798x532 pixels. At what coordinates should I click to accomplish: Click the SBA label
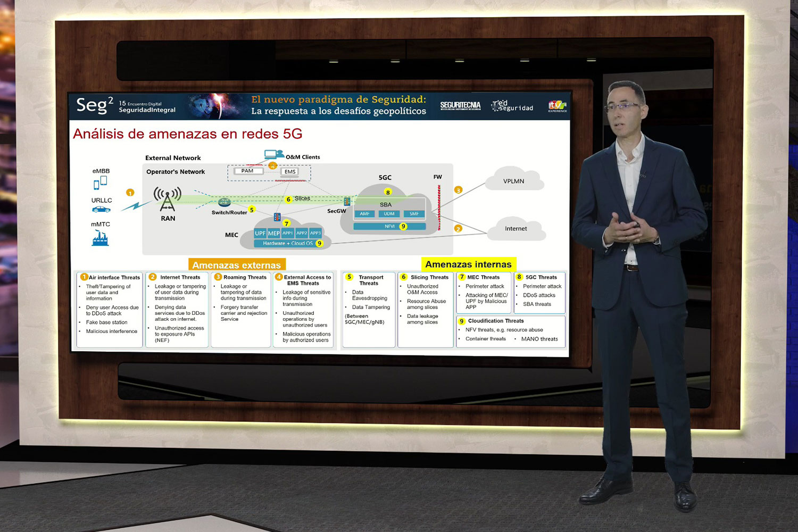point(386,204)
